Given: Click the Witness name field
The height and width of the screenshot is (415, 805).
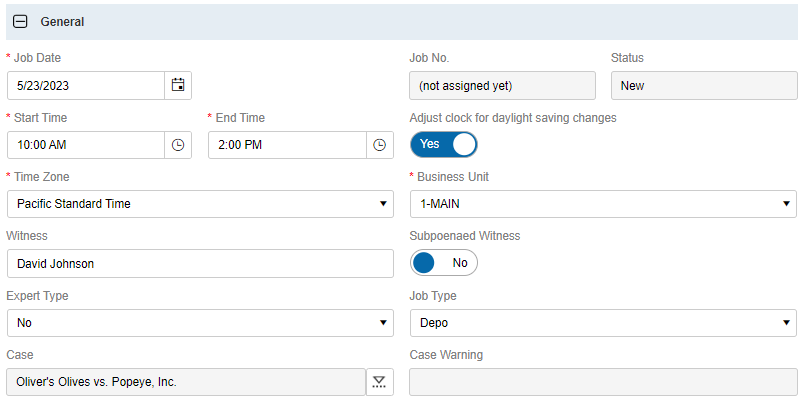Looking at the screenshot, I should point(200,264).
